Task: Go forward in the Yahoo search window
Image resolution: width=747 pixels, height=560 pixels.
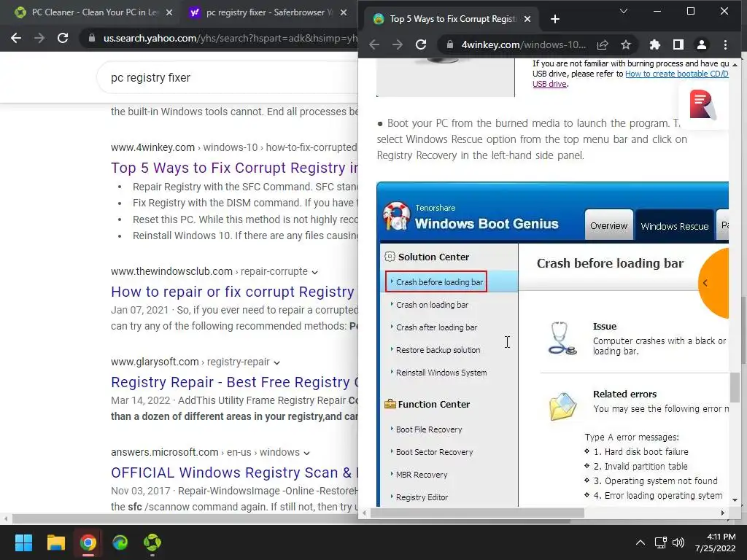Action: click(39, 38)
